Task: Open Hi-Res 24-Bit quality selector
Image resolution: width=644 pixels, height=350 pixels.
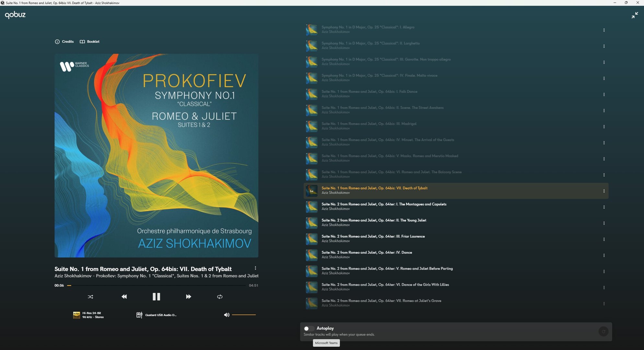Action: [x=88, y=315]
